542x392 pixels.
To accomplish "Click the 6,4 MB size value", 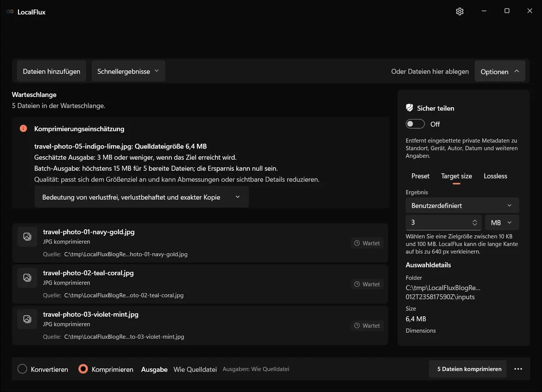I will [x=416, y=319].
